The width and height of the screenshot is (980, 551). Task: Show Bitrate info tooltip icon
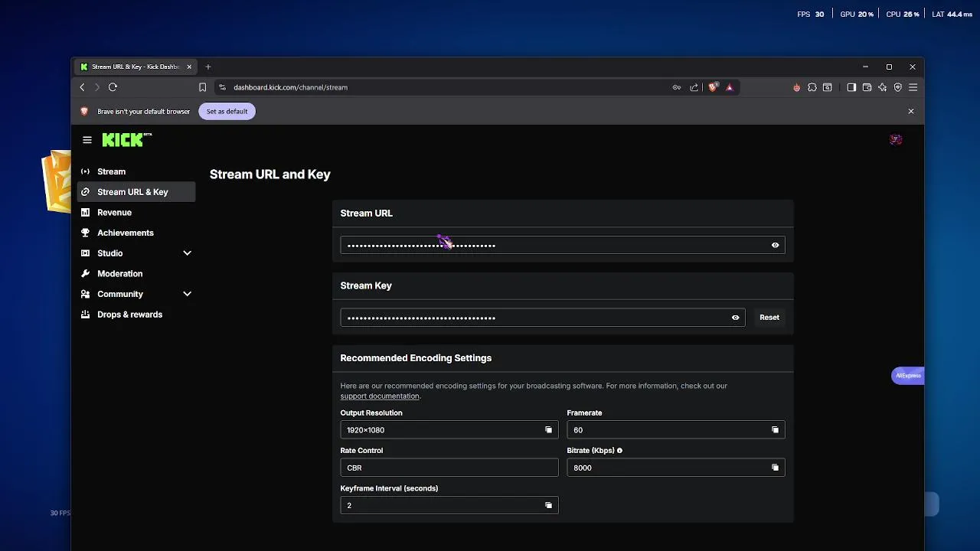point(619,451)
